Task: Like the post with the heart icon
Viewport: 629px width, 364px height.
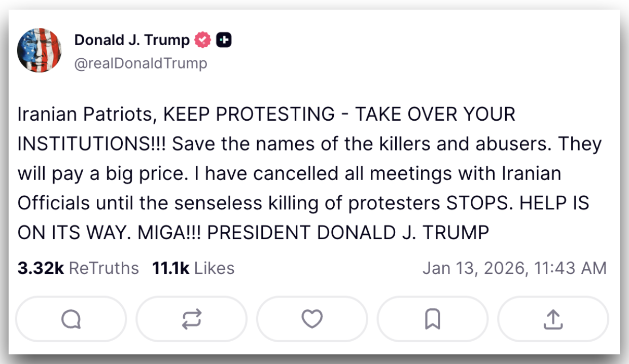Action: 311,319
